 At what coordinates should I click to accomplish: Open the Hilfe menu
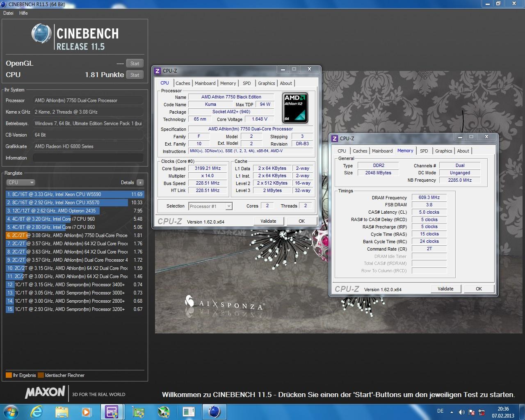23,13
